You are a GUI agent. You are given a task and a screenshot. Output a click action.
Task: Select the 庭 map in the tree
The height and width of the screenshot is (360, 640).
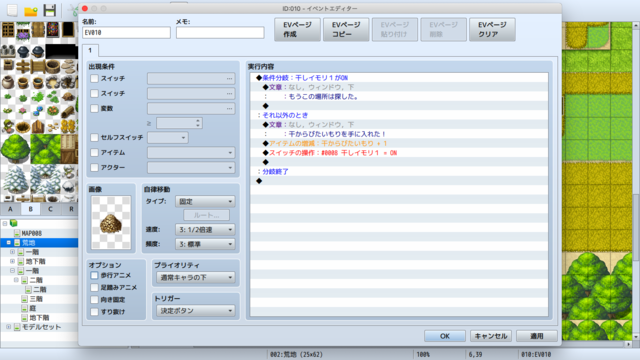pyautogui.click(x=33, y=308)
